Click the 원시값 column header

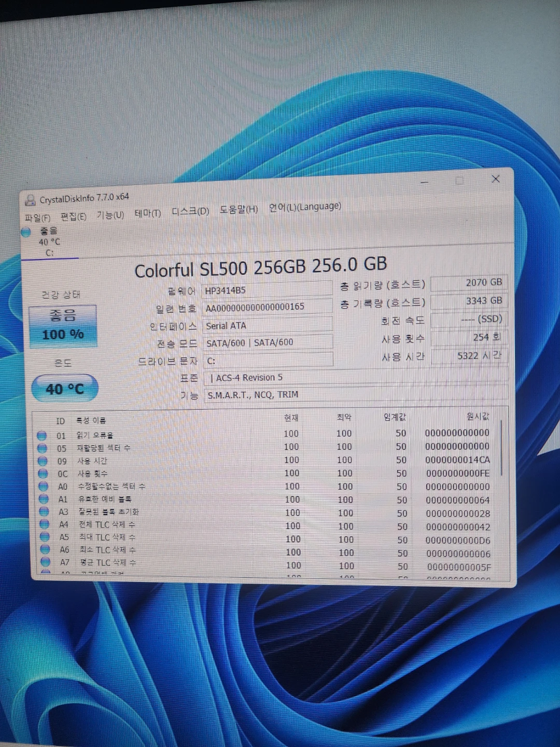tap(478, 416)
